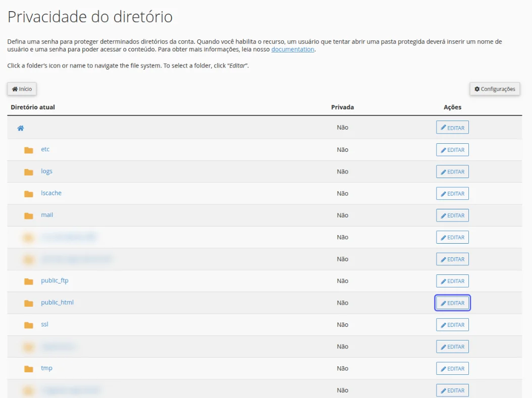Viewport: 532px width, 398px height.
Task: Click the Privada column header
Action: pos(342,107)
